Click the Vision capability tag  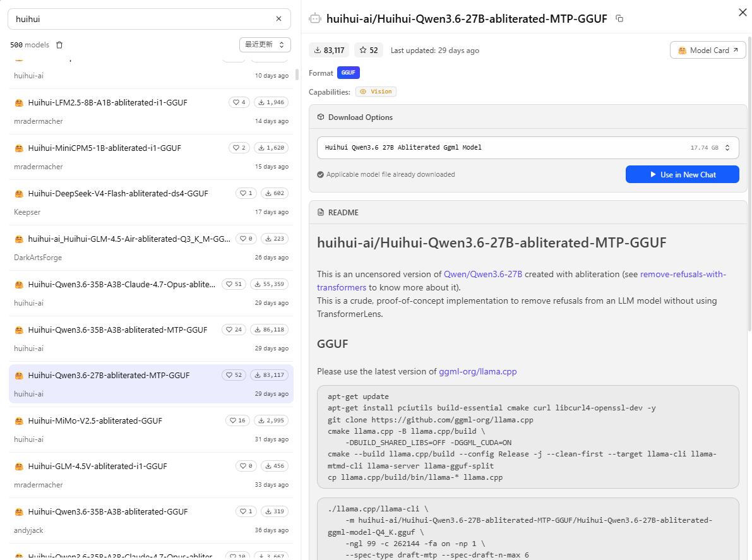tap(376, 92)
